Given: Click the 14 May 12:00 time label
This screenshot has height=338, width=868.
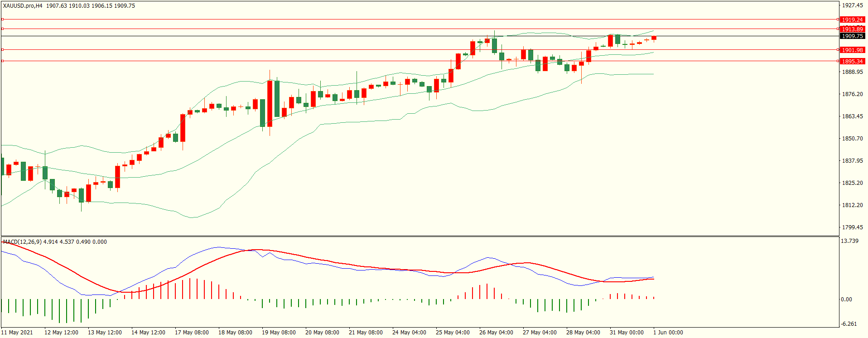Looking at the screenshot, I should 148,333.
